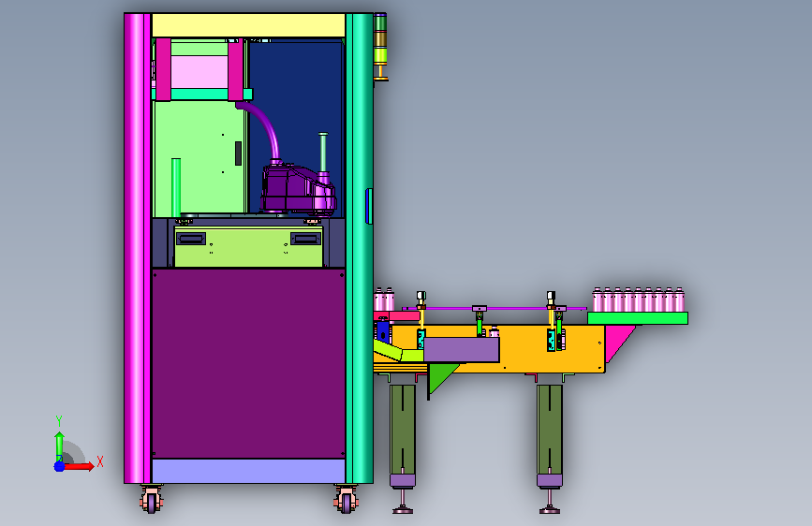812x526 pixels.
Task: Select the teal right vertical cabinet column
Action: point(359,249)
